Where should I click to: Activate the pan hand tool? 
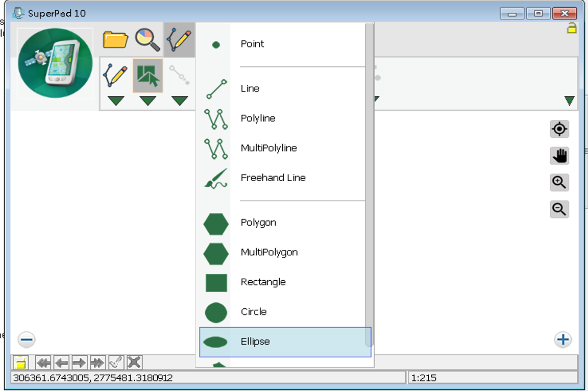click(x=559, y=156)
